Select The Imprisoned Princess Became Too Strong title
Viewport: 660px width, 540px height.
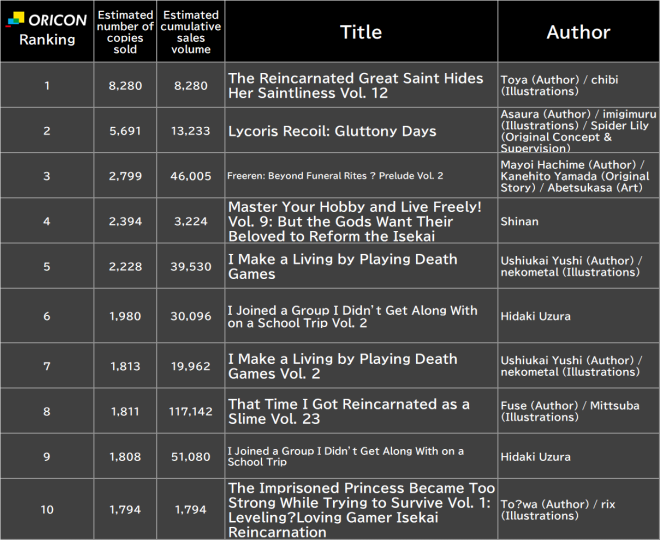[x=360, y=510]
